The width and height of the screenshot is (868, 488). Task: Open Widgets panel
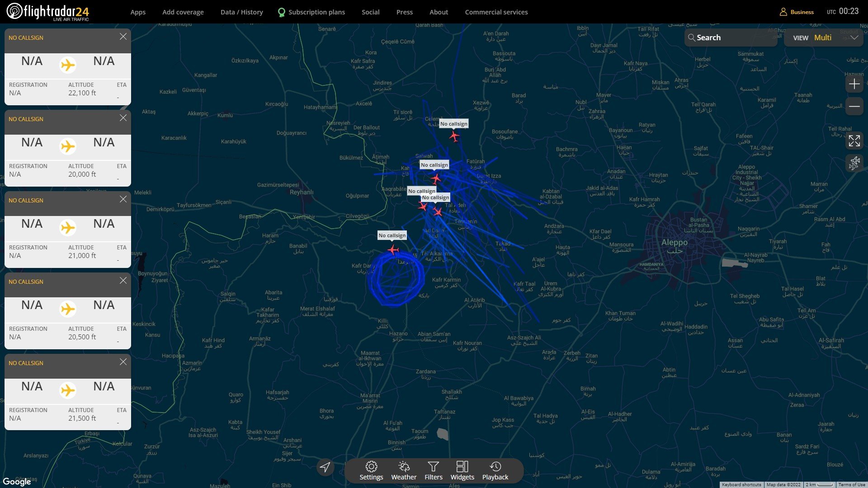462,471
